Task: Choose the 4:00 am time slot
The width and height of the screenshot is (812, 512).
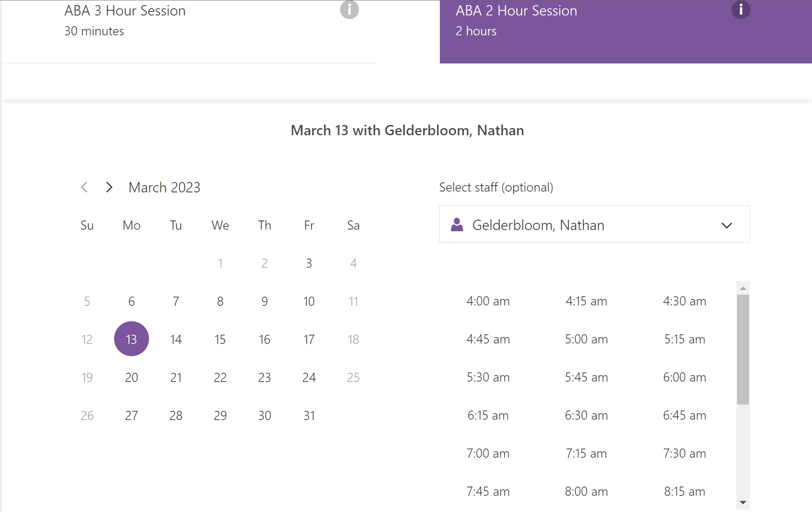Action: tap(488, 301)
